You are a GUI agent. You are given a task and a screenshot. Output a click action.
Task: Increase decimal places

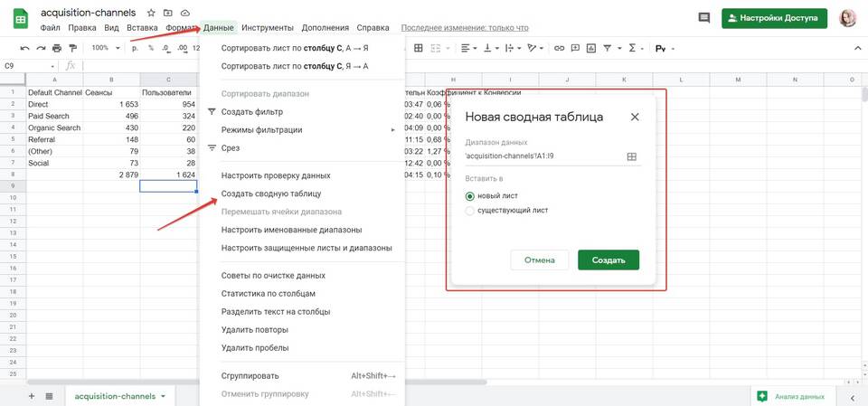183,48
